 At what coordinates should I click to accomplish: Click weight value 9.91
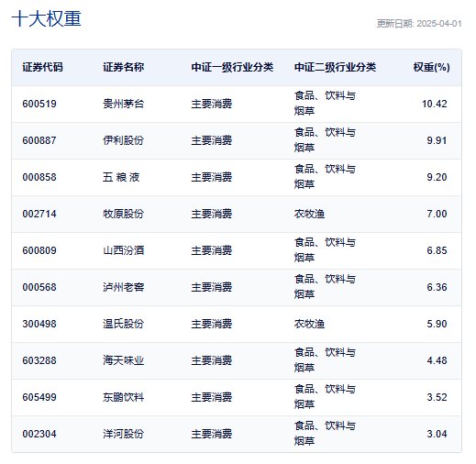[x=437, y=140]
